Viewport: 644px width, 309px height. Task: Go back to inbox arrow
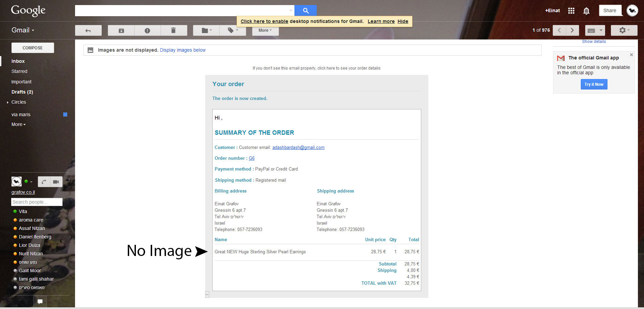(88, 30)
